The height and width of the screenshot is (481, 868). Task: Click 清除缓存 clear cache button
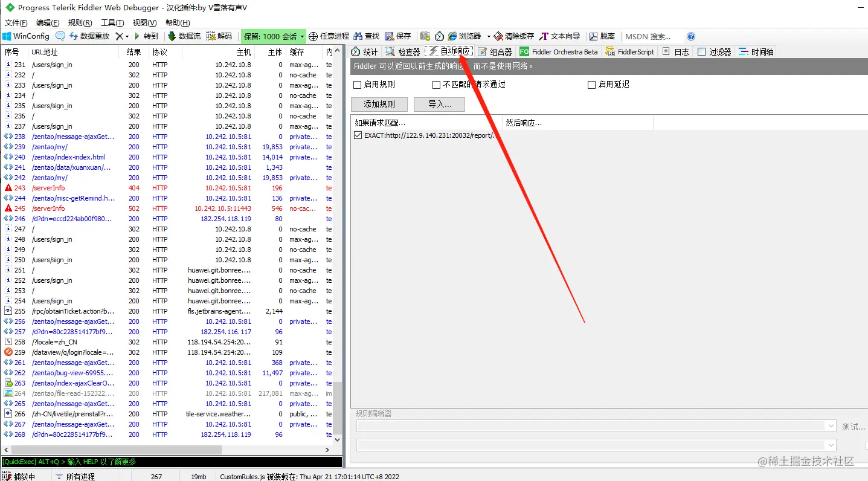pyautogui.click(x=514, y=36)
